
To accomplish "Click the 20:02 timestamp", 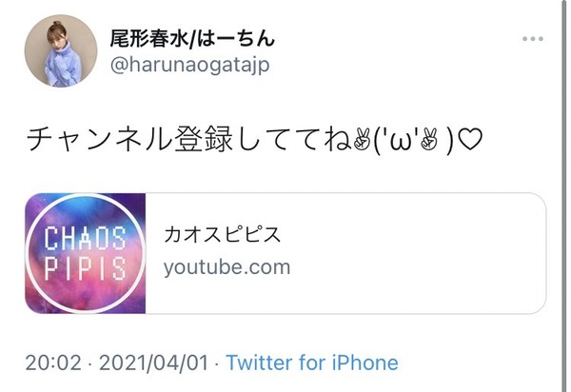I will click(53, 363).
